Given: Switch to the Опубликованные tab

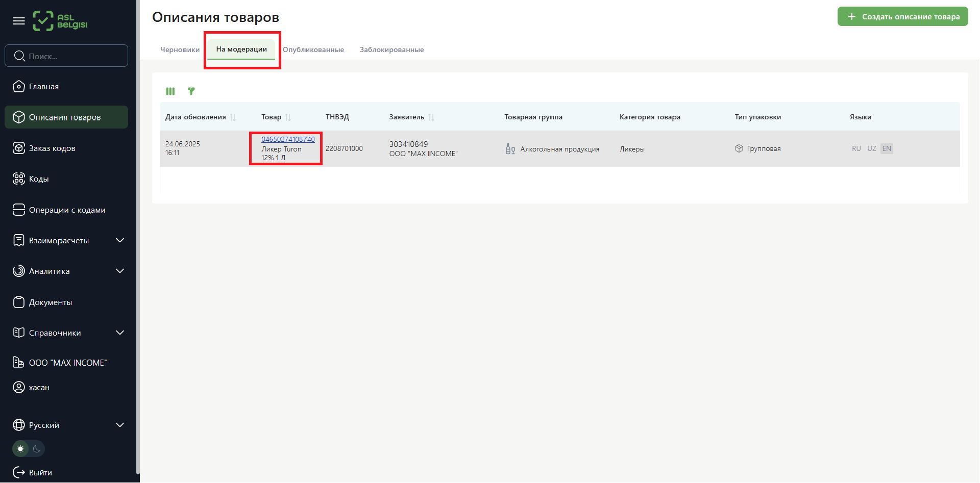Looking at the screenshot, I should [313, 50].
